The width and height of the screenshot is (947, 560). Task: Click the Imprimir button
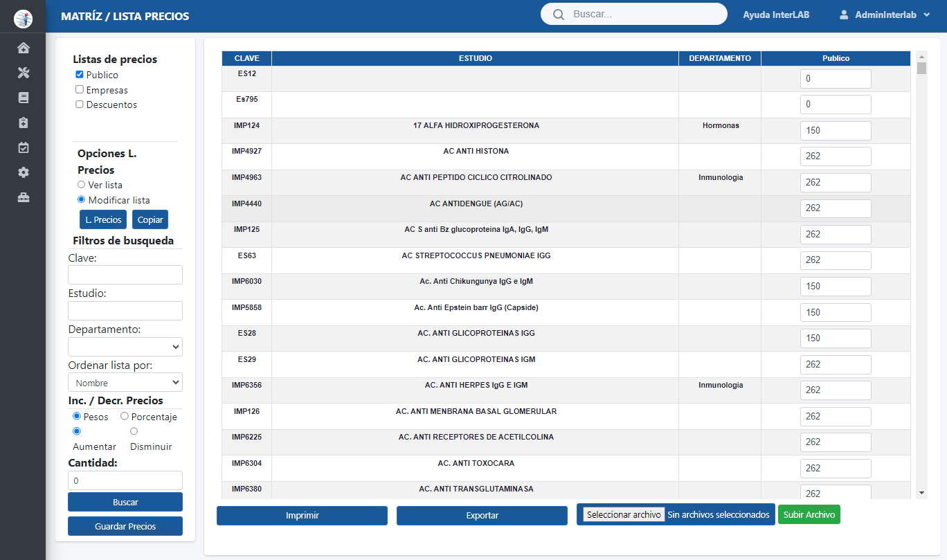tap(302, 516)
